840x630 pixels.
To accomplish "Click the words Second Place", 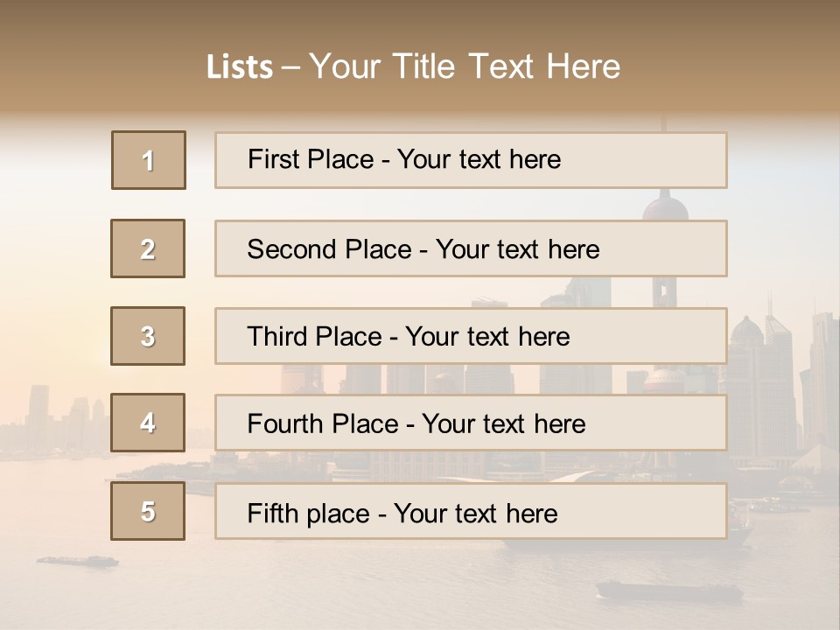I will [330, 249].
